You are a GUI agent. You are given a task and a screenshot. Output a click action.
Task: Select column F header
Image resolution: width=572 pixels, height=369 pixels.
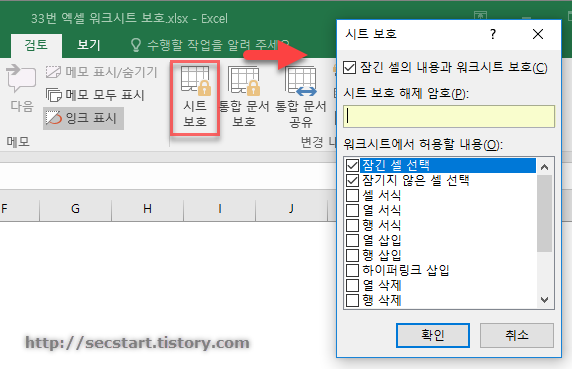pyautogui.click(x=19, y=209)
